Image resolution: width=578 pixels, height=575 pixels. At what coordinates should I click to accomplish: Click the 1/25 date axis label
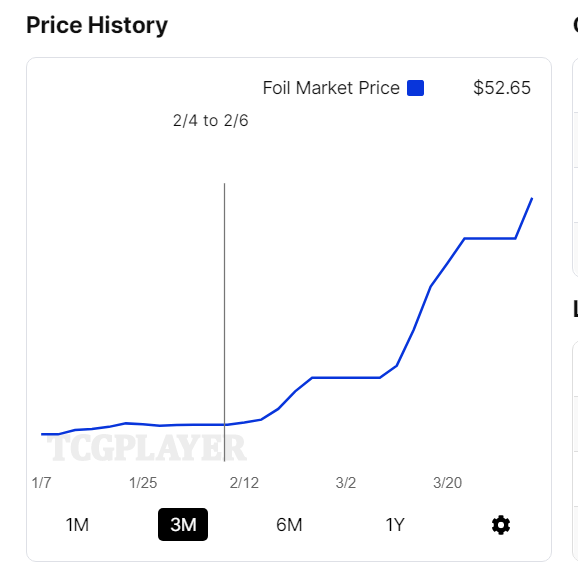click(143, 483)
